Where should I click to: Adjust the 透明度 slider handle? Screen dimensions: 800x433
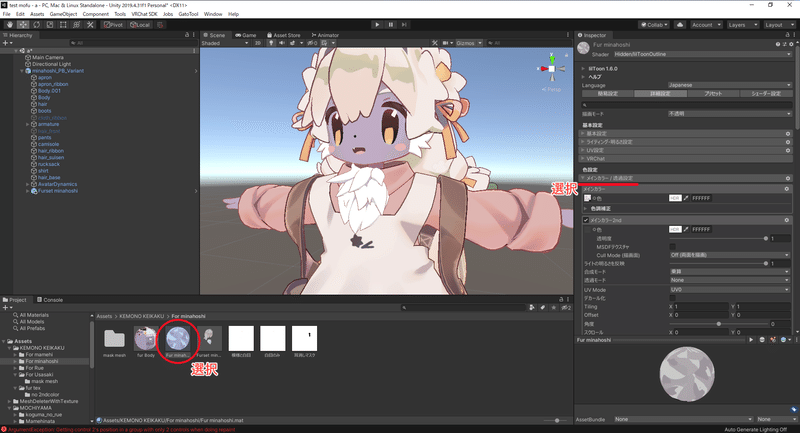coord(765,239)
